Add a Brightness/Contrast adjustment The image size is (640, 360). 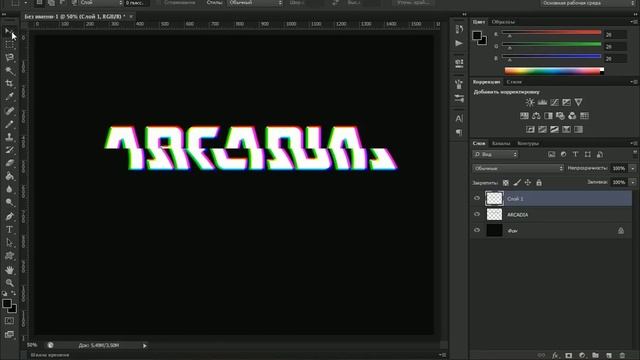click(530, 102)
